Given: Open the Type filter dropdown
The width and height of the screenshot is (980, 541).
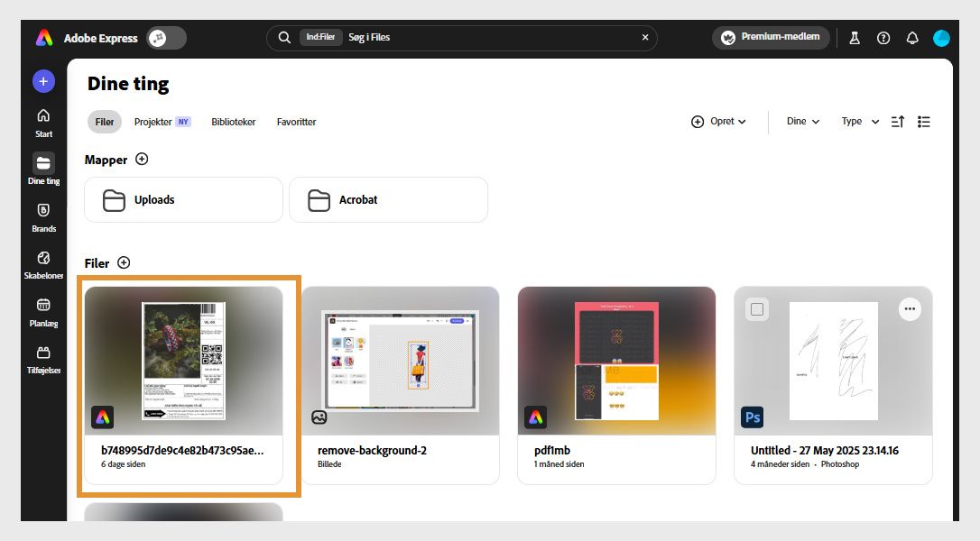Looking at the screenshot, I should coord(857,121).
